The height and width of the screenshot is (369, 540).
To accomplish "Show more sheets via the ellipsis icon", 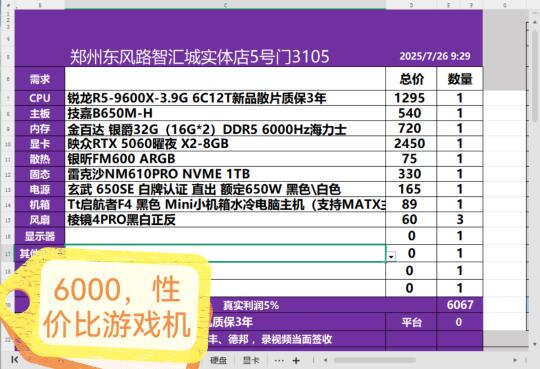I will [279, 361].
